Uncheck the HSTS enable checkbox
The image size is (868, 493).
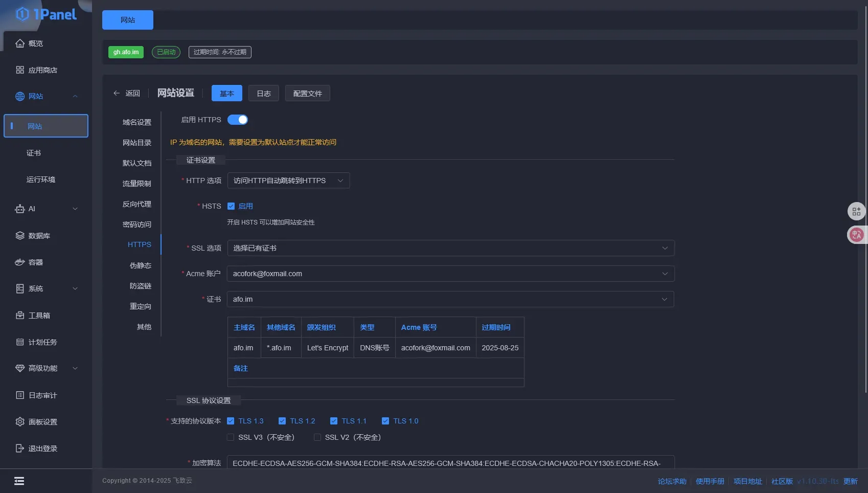pos(231,206)
